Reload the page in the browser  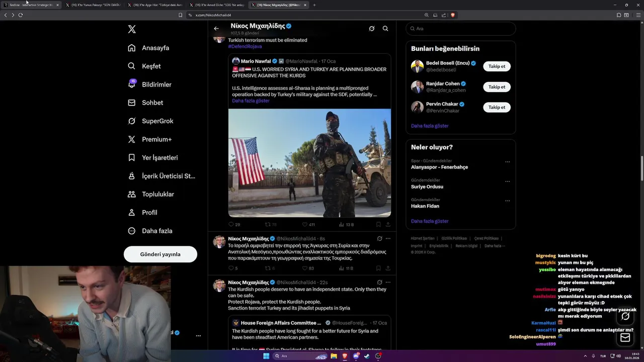pos(21,15)
